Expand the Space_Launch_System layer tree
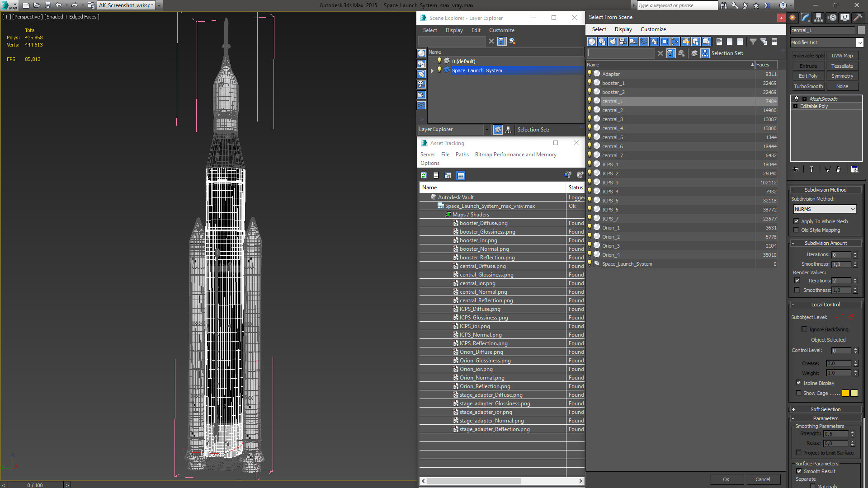This screenshot has width=868, height=488. pyautogui.click(x=432, y=70)
